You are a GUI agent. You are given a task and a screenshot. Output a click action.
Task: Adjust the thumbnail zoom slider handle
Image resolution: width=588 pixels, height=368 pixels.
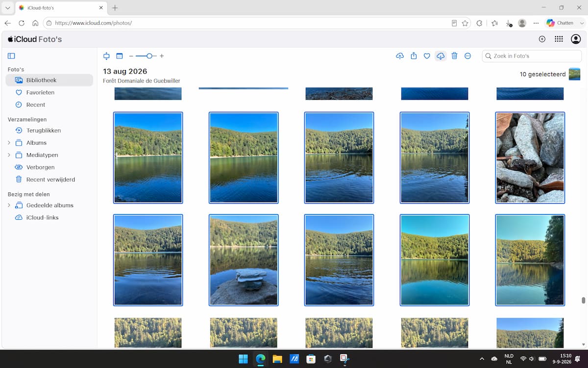pyautogui.click(x=149, y=56)
